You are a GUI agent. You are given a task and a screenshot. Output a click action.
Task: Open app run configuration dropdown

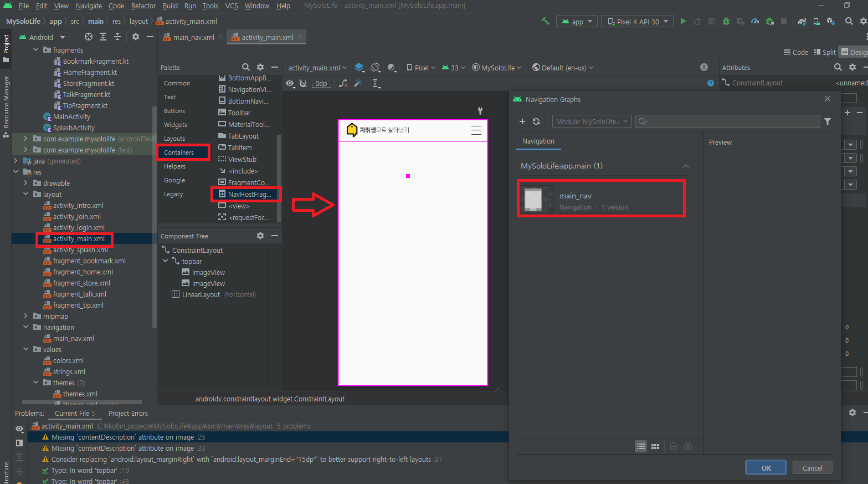[x=577, y=22]
